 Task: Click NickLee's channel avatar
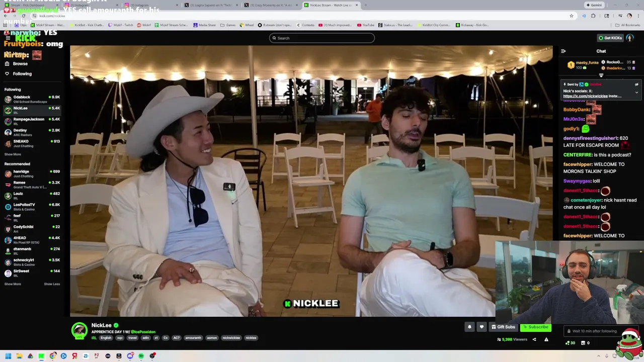click(x=79, y=330)
